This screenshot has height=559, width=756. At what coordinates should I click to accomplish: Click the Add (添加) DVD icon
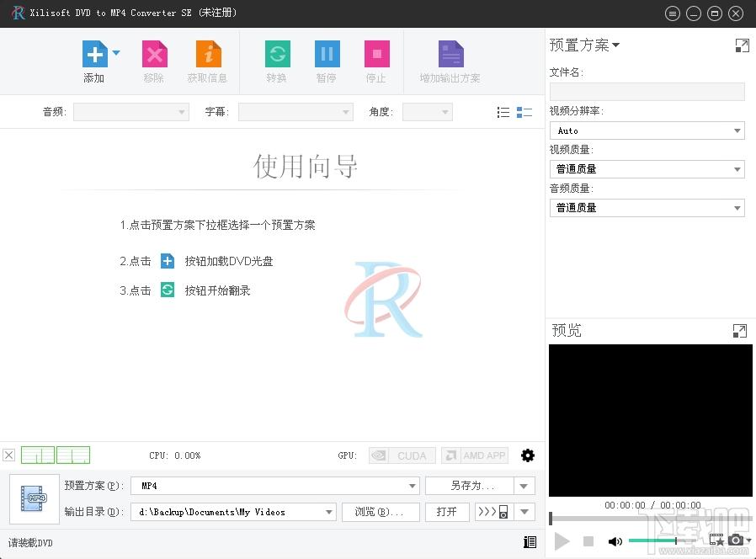click(94, 54)
